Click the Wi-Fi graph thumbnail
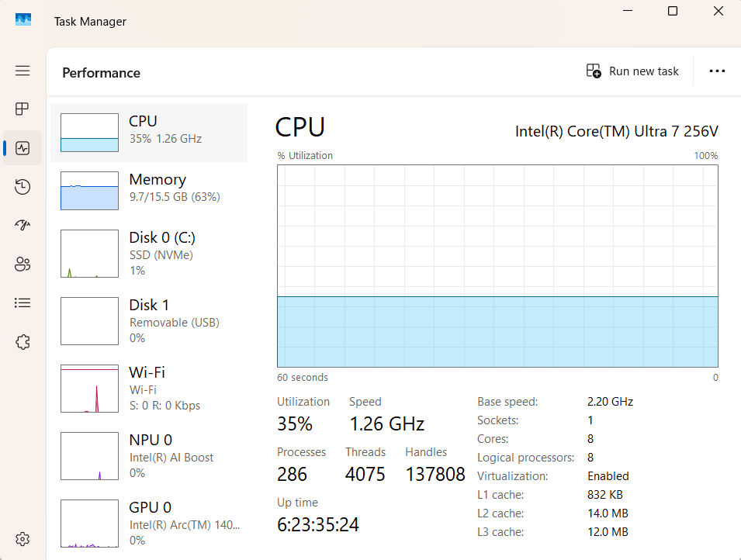Viewport: 741px width, 560px height. point(89,389)
